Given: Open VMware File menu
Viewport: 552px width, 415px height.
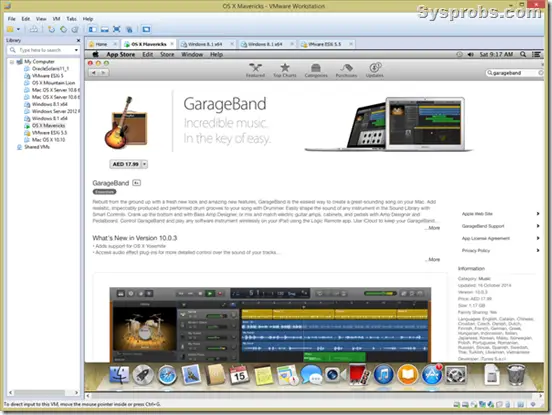Looking at the screenshot, I should click(12, 19).
